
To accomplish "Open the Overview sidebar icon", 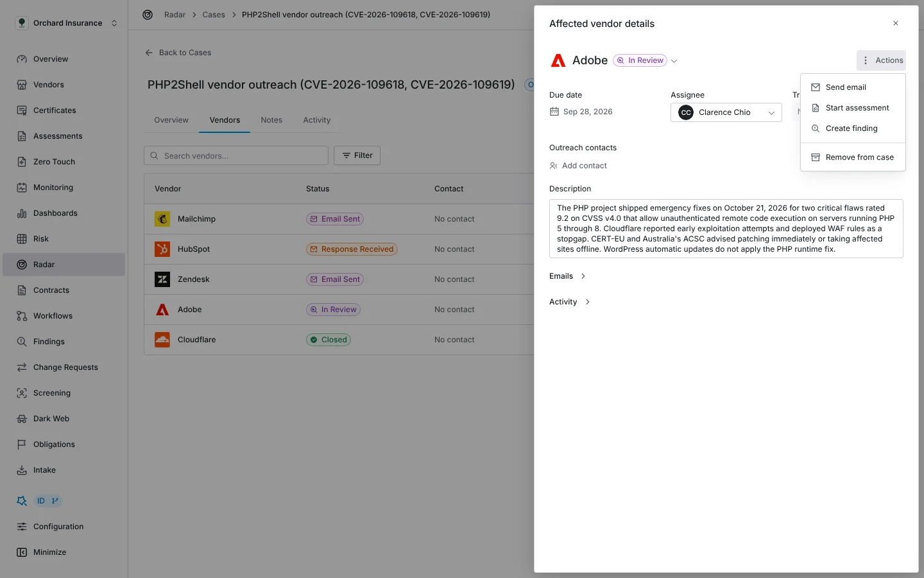I will coord(22,59).
